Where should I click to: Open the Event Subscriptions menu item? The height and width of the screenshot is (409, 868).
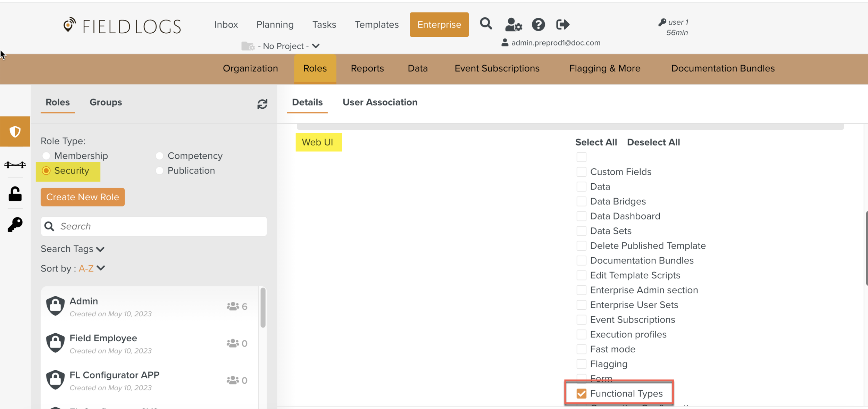coord(497,68)
